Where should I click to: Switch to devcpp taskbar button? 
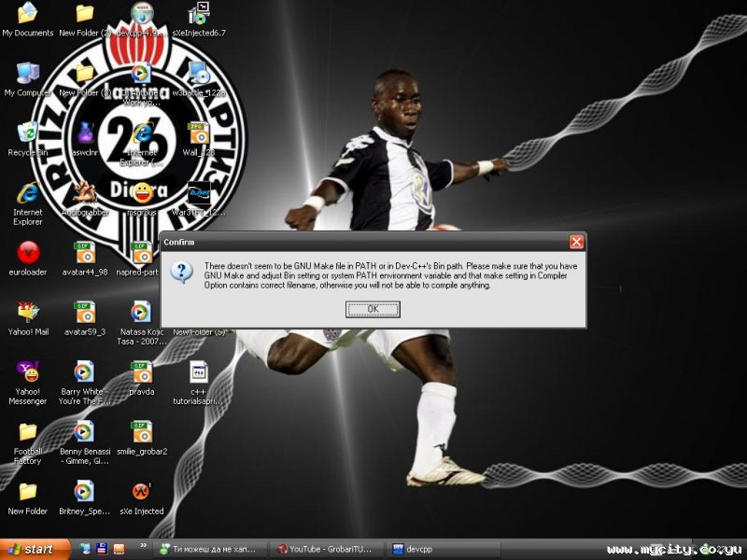pyautogui.click(x=443, y=549)
